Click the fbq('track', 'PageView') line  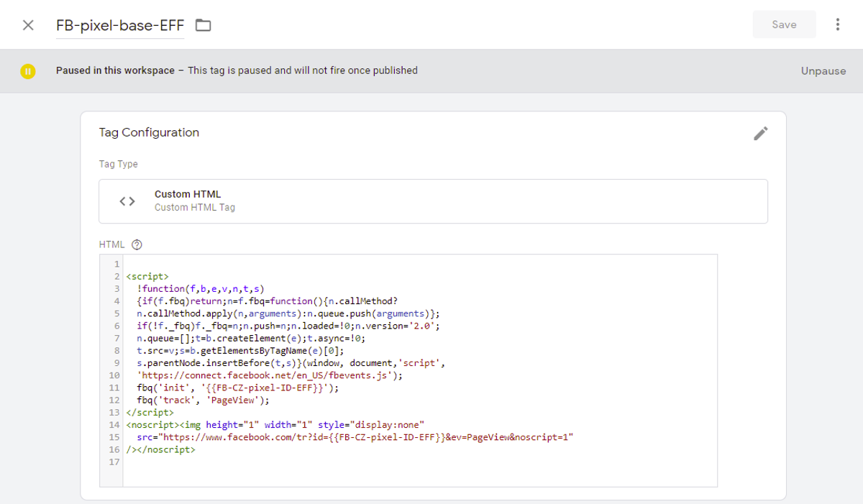point(203,400)
